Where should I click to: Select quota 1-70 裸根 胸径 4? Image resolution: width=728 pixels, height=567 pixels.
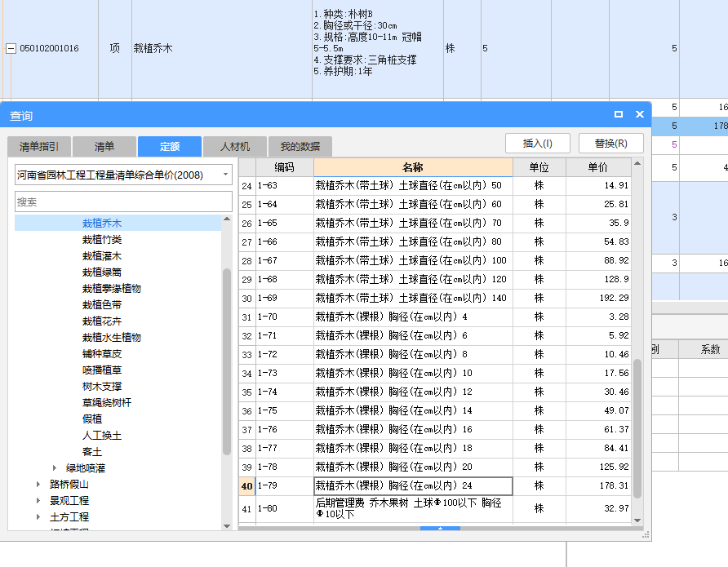pos(435,317)
